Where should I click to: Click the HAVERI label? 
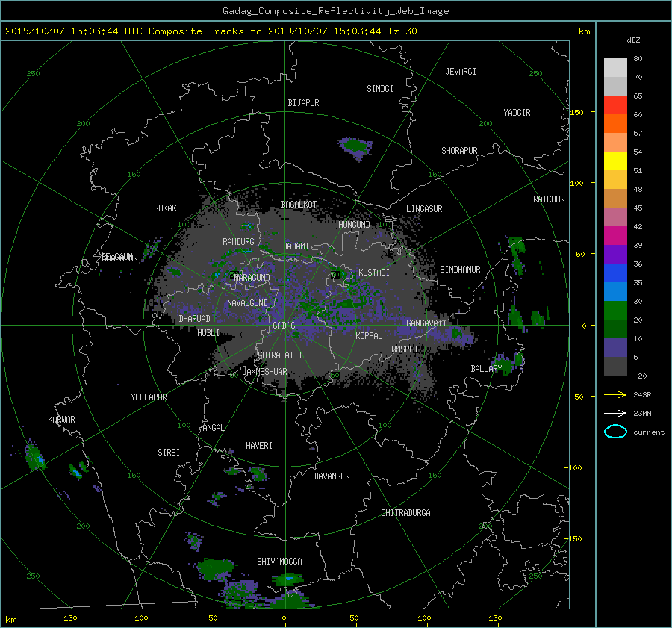[x=259, y=447]
